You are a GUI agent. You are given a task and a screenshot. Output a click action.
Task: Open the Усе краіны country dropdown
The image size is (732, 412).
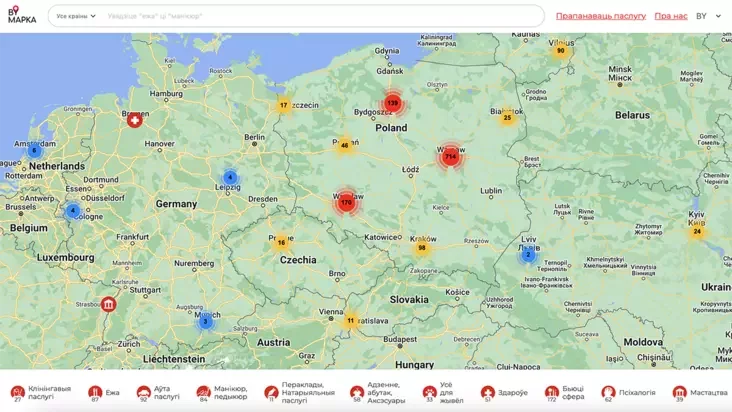[76, 16]
